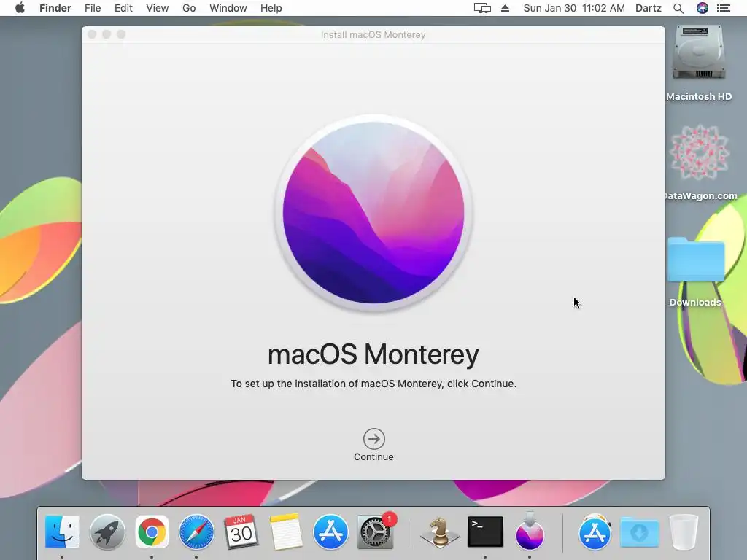Screen dimensions: 747x560
Task: Open the Trash in the Dock
Action: click(x=684, y=532)
